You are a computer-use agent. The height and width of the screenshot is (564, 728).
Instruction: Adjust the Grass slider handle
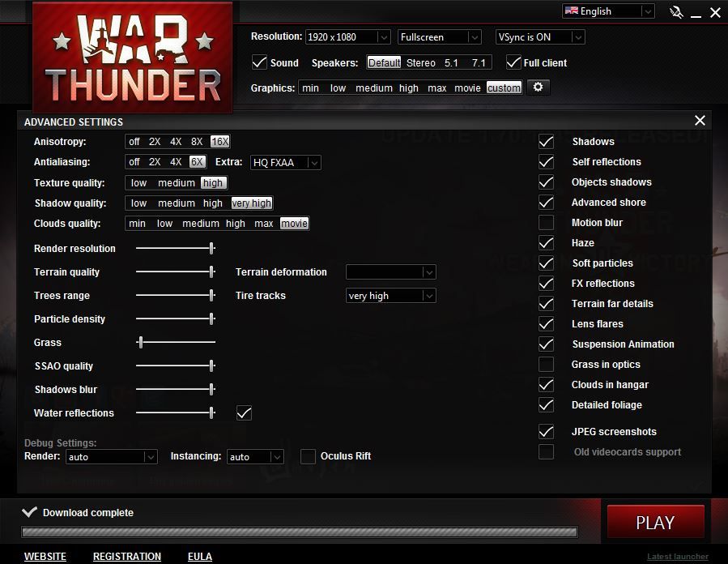140,343
